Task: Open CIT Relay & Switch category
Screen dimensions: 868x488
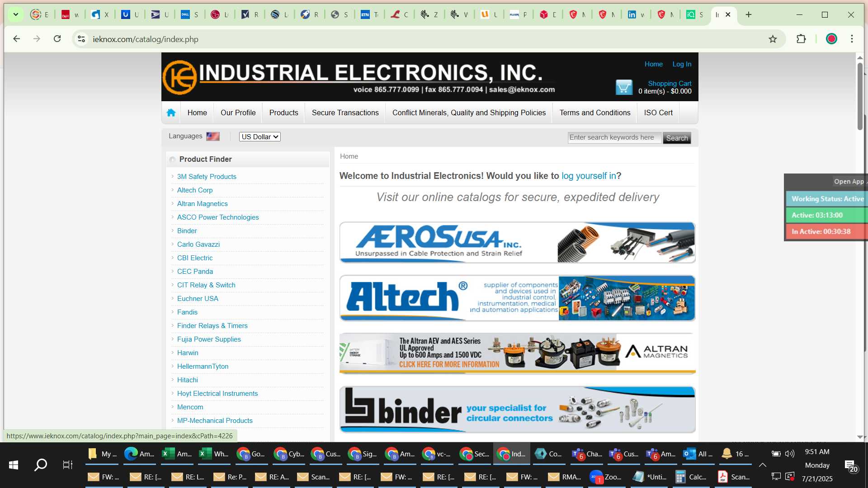Action: click(x=206, y=285)
